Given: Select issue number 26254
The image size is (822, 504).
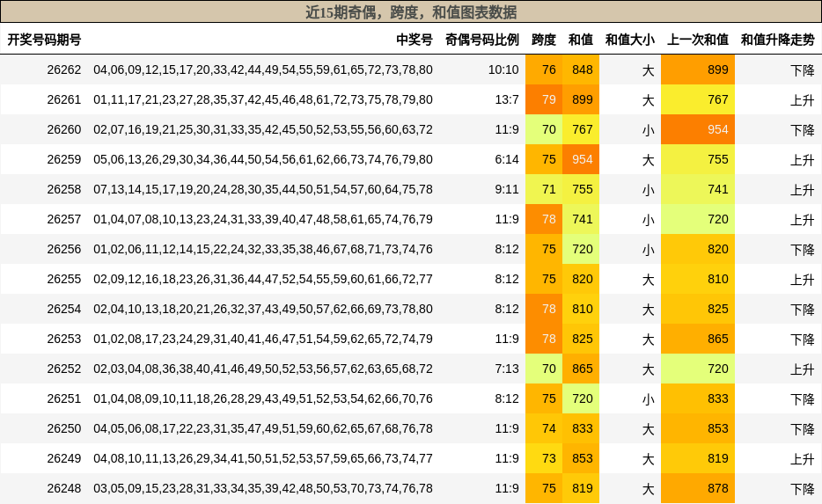Looking at the screenshot, I should pyautogui.click(x=64, y=309).
